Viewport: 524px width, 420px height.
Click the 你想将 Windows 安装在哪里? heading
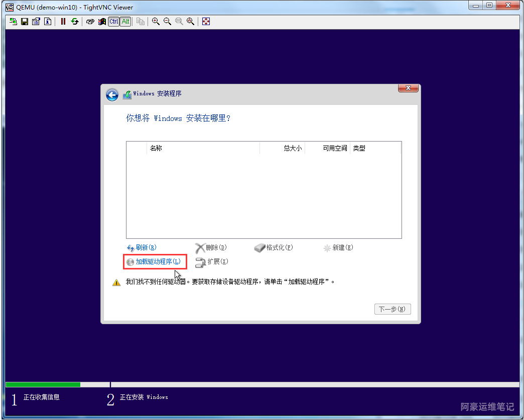[x=178, y=118]
